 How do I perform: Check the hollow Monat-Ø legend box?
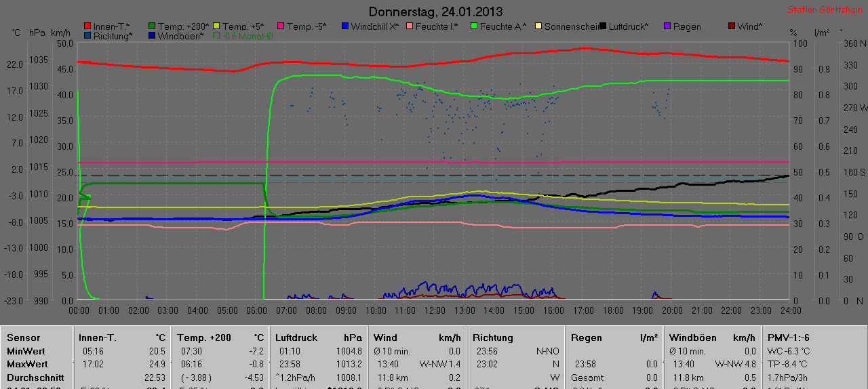tap(217, 36)
